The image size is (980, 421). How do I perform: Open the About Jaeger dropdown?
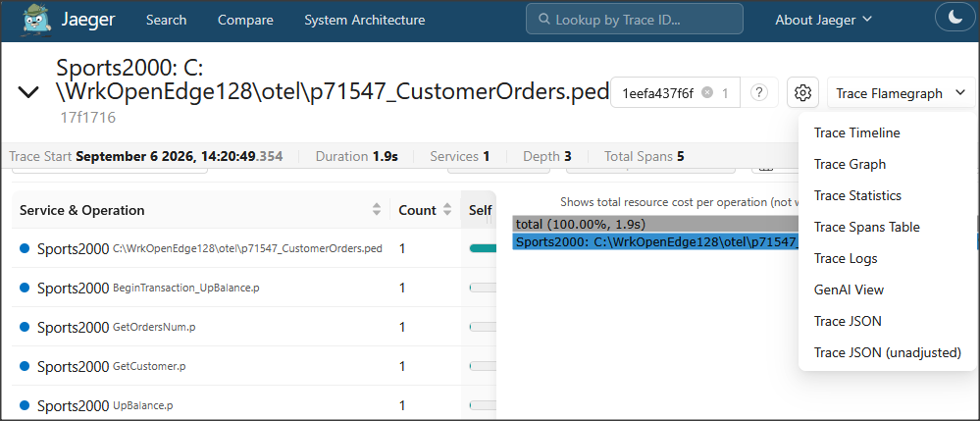click(823, 20)
